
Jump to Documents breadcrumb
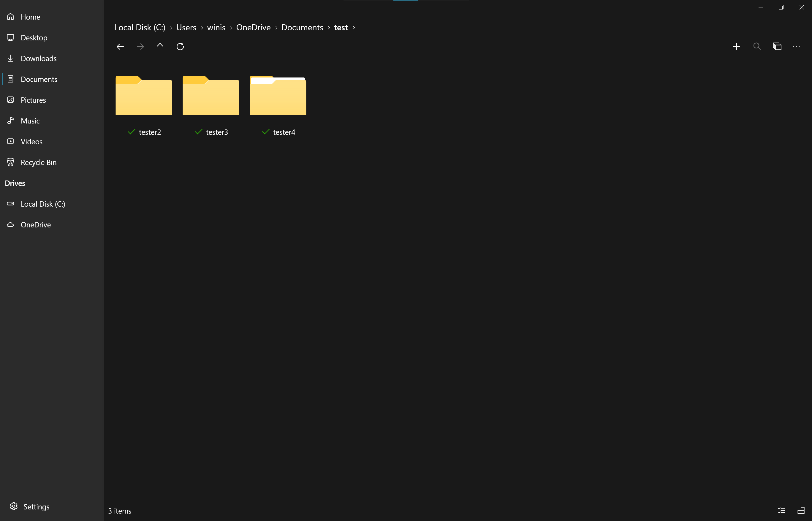click(x=302, y=28)
